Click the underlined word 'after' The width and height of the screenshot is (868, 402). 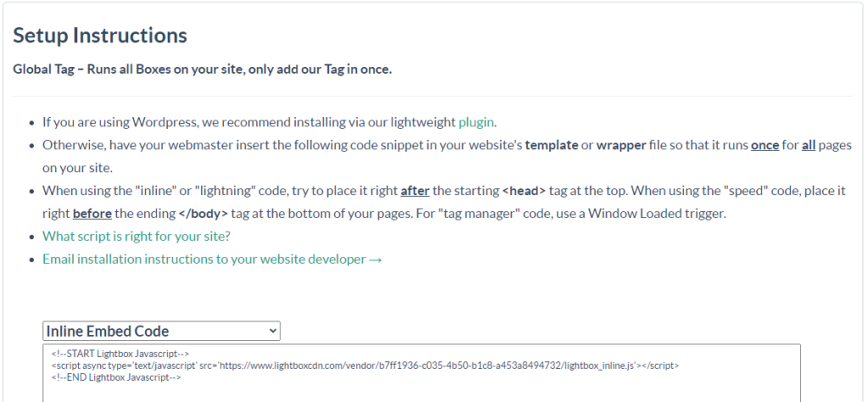click(415, 191)
